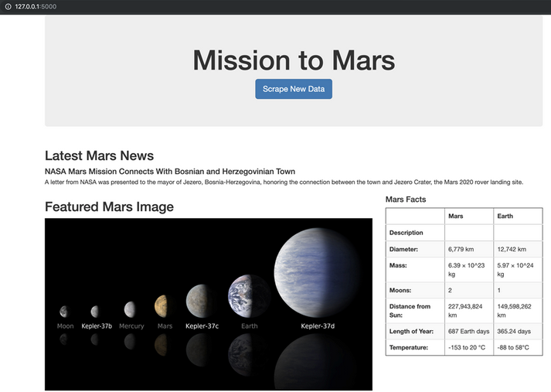This screenshot has width=551, height=392.
Task: Click the news paragraph about Jezero Crater
Action: [x=284, y=182]
